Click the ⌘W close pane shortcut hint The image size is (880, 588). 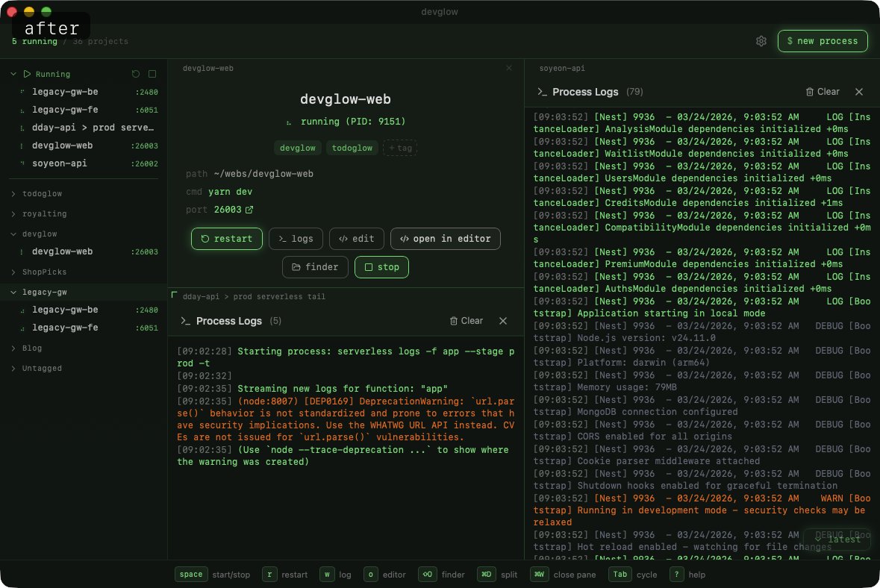click(x=563, y=575)
